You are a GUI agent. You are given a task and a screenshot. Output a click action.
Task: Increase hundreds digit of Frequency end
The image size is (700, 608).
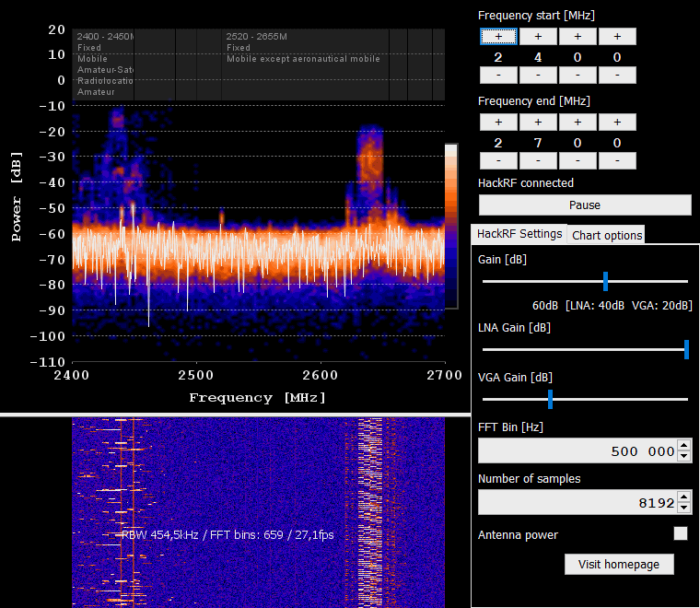538,122
